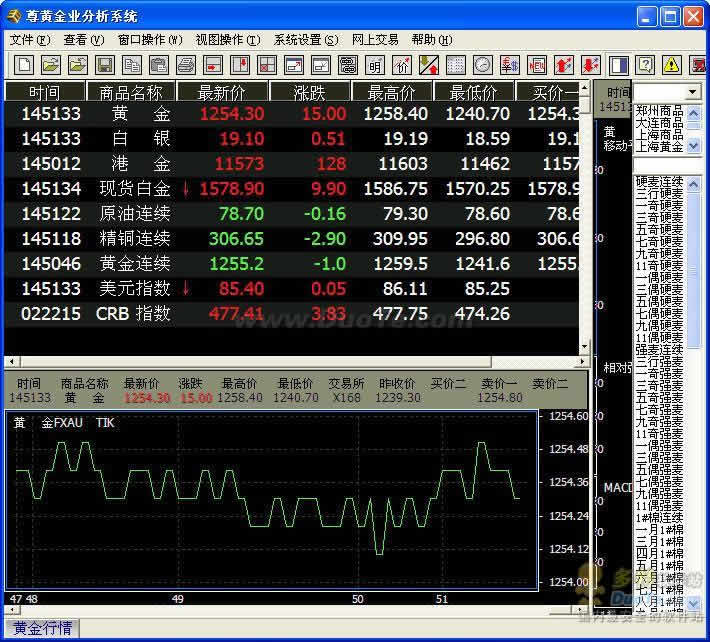Open the 系统设置(S) menu
710x642 pixels.
(x=306, y=40)
